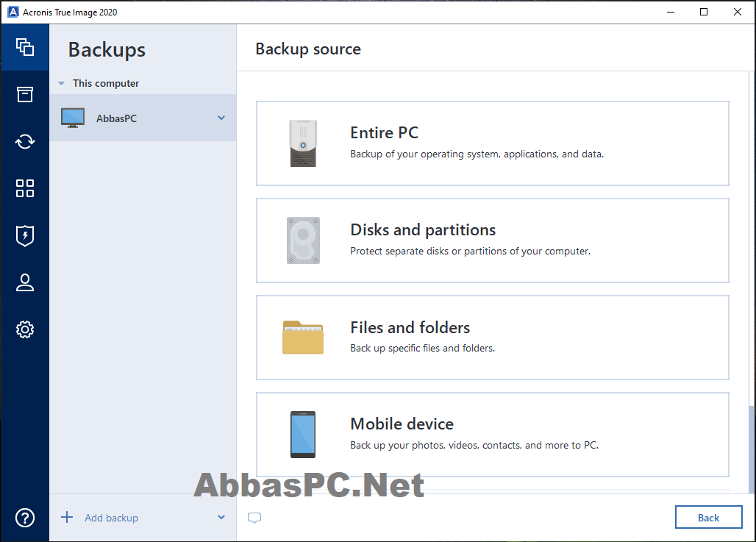The image size is (756, 542).
Task: Choose Entire PC as backup source
Action: tap(492, 143)
